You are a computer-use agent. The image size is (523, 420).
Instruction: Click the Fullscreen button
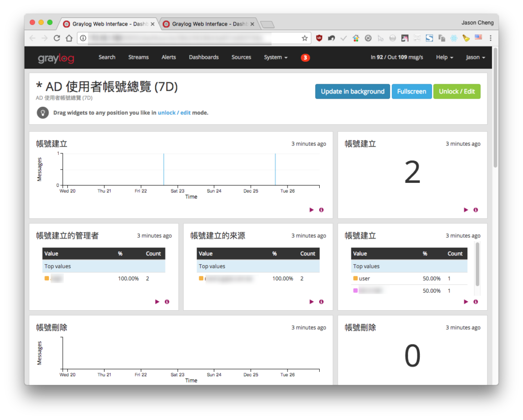click(x=412, y=91)
